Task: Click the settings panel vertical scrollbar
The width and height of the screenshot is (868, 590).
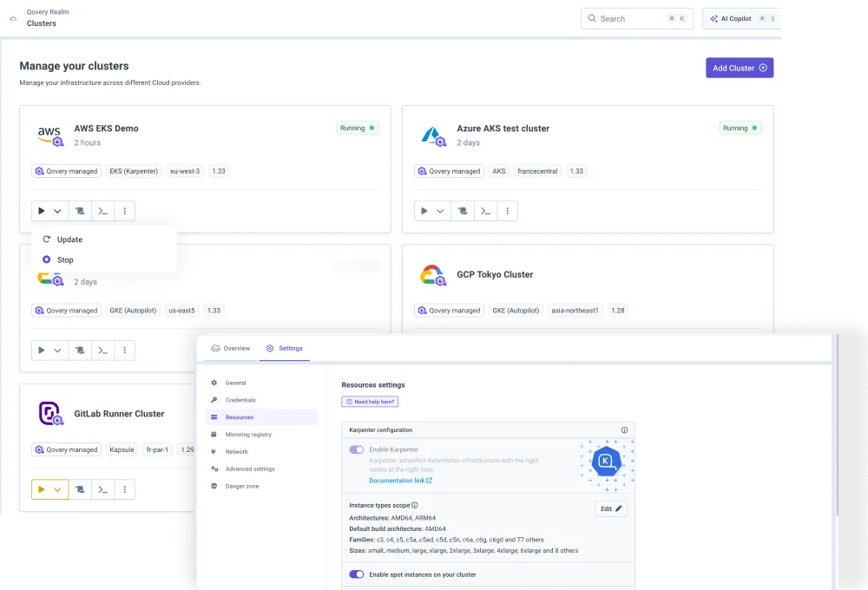Action: (837, 424)
